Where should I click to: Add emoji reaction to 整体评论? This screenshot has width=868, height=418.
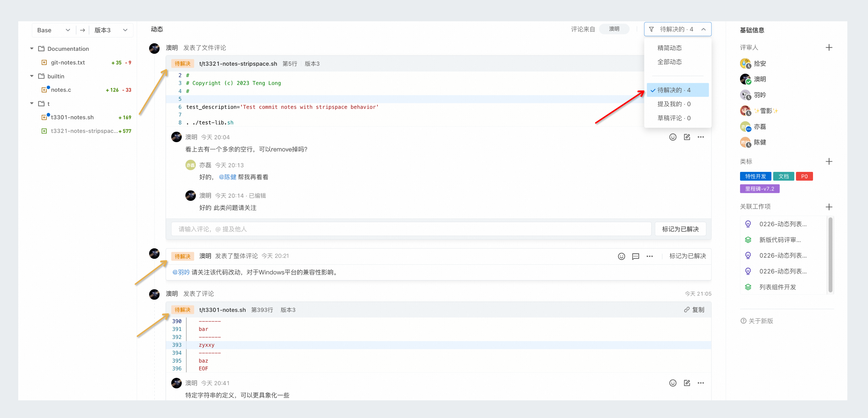621,256
